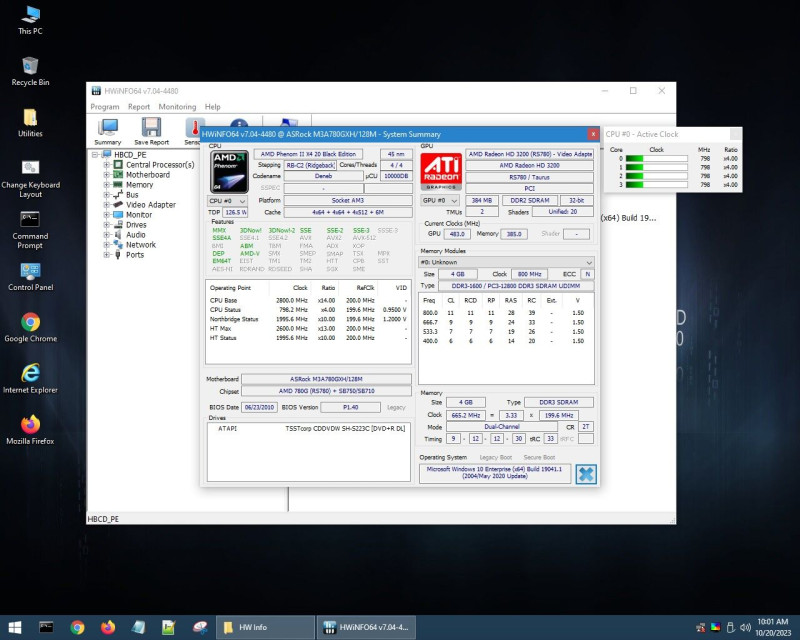Expand the Ports tree node
Viewport: 800px width, 640px height.
tap(106, 255)
